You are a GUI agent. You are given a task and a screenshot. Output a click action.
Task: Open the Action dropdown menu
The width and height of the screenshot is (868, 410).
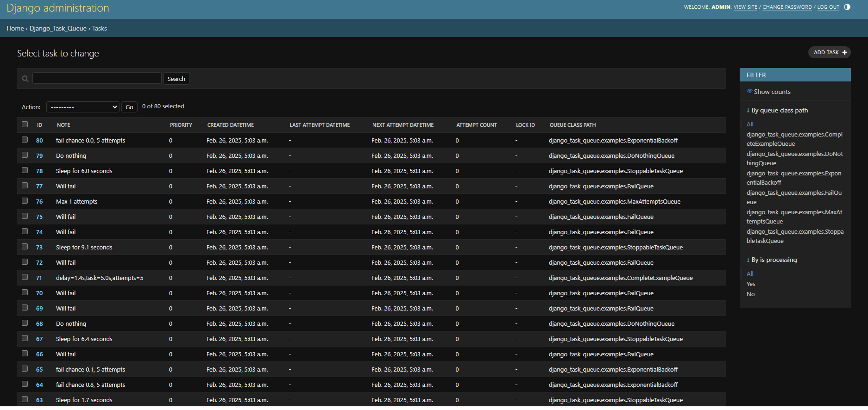(x=83, y=107)
